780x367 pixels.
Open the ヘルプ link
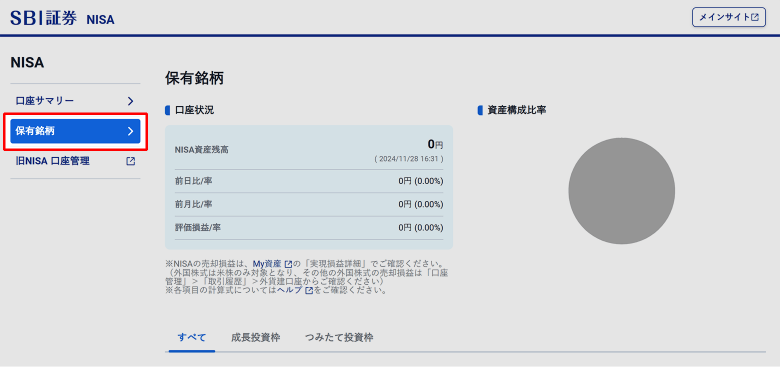(290, 290)
